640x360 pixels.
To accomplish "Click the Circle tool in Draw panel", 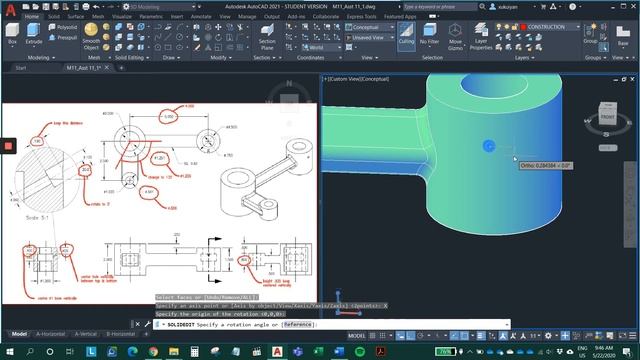I will (179, 37).
